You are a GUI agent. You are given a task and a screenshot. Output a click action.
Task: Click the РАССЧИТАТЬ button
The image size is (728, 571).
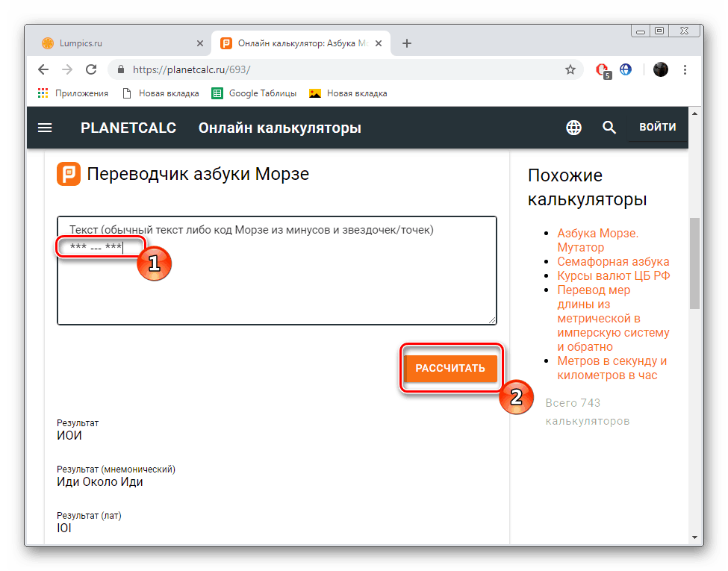click(x=450, y=368)
